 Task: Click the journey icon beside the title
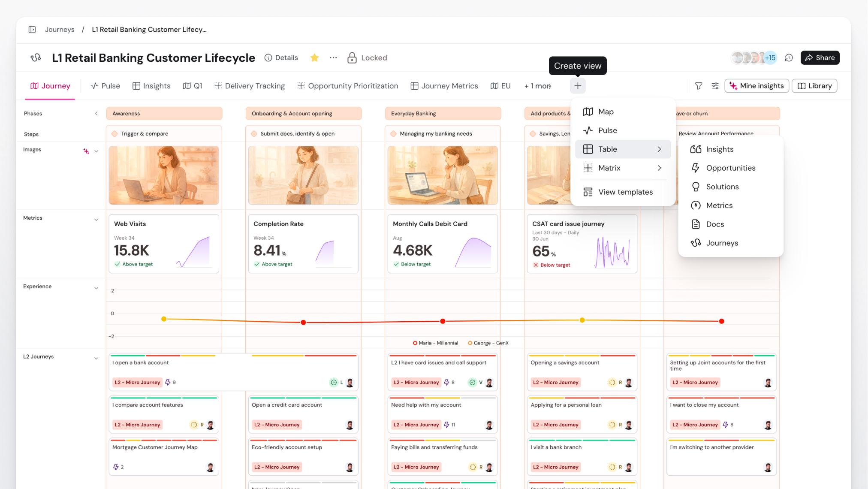36,57
